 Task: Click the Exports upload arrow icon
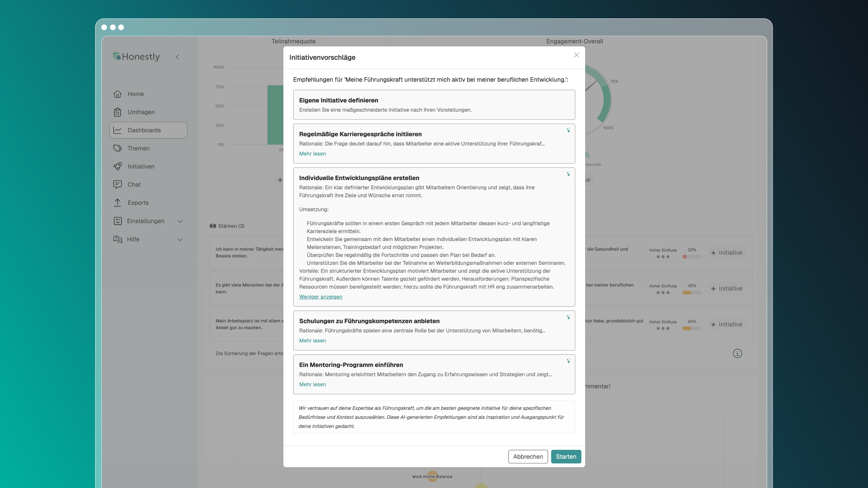pos(117,203)
